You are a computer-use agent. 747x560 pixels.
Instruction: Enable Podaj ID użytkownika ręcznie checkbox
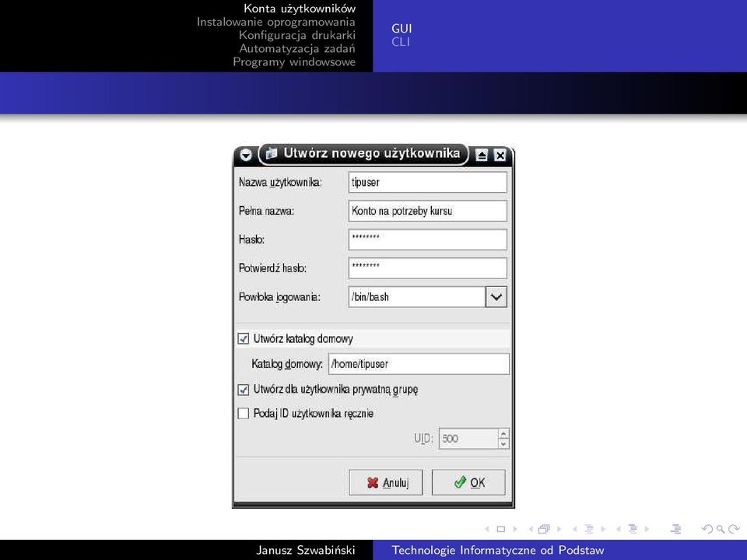point(243,413)
